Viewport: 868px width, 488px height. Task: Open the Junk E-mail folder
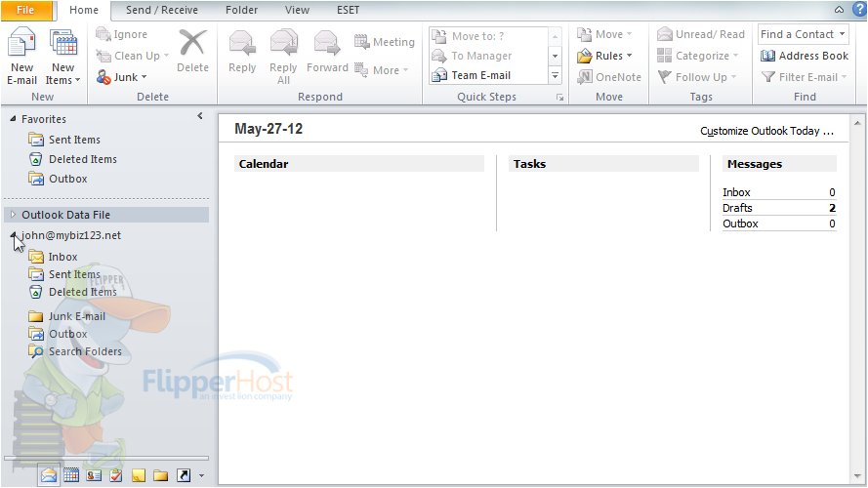[67, 316]
